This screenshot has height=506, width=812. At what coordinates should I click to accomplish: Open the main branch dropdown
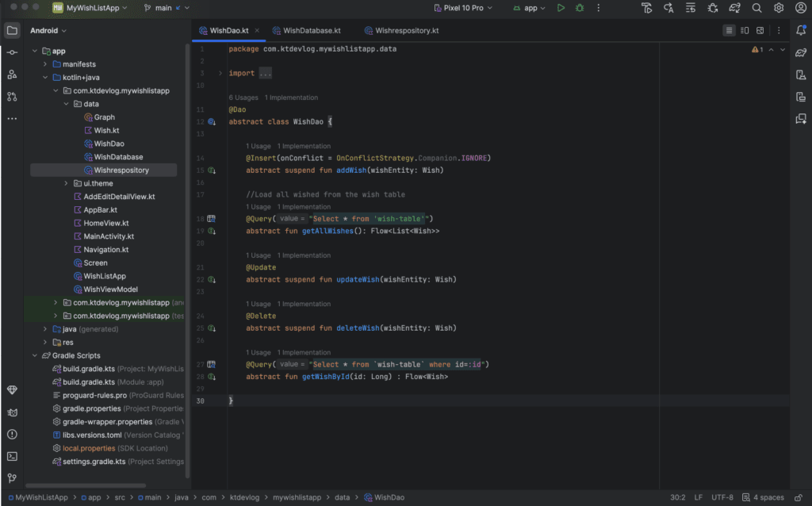167,8
